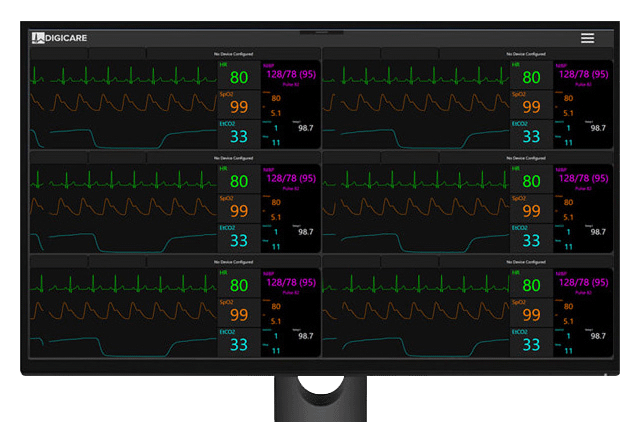Select the SpO2 99 tile in top-right panel
The image size is (640, 422).
click(x=531, y=104)
